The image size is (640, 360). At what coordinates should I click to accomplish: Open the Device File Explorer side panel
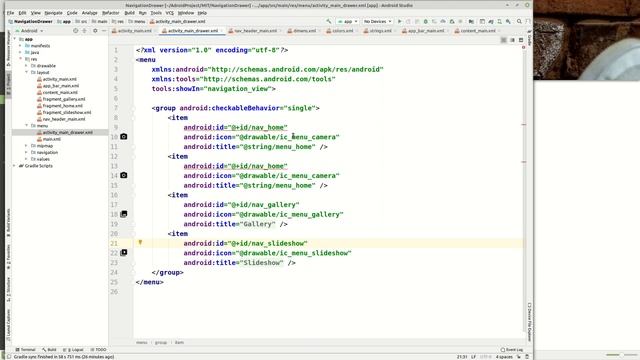pyautogui.click(x=529, y=322)
